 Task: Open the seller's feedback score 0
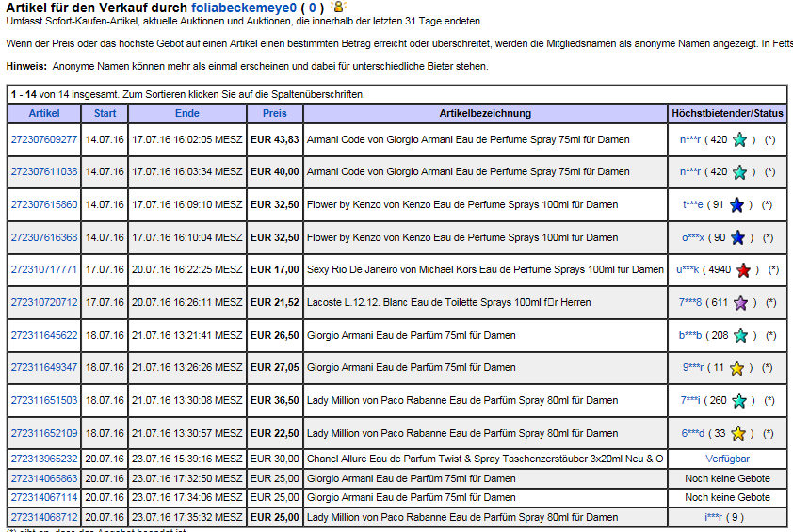312,8
